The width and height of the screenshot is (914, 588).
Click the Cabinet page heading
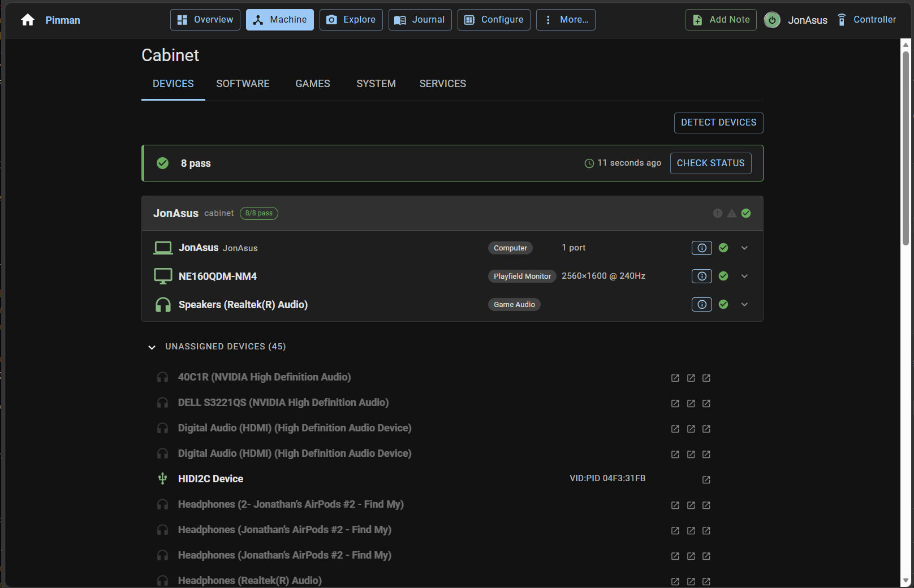coord(170,55)
